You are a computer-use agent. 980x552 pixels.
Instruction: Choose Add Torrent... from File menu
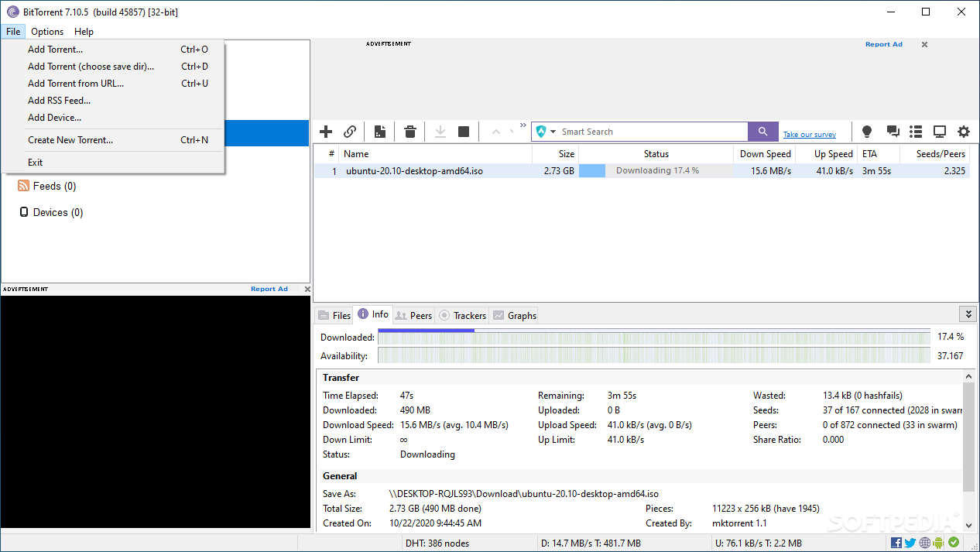pyautogui.click(x=113, y=50)
